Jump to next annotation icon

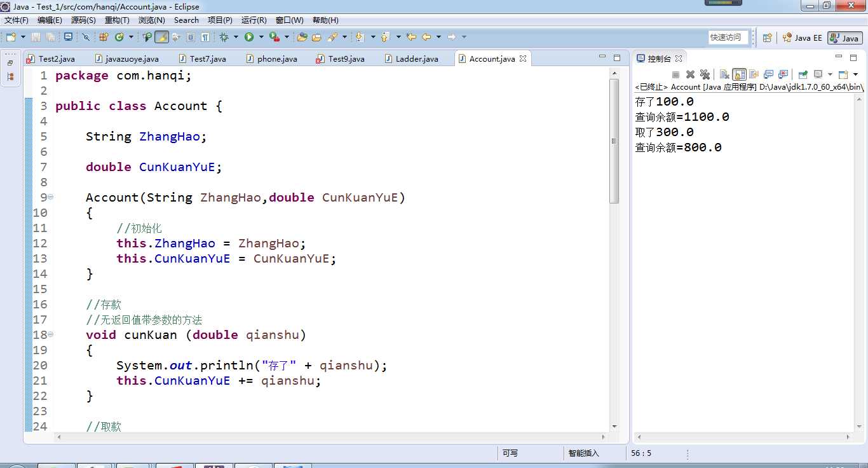pyautogui.click(x=359, y=37)
